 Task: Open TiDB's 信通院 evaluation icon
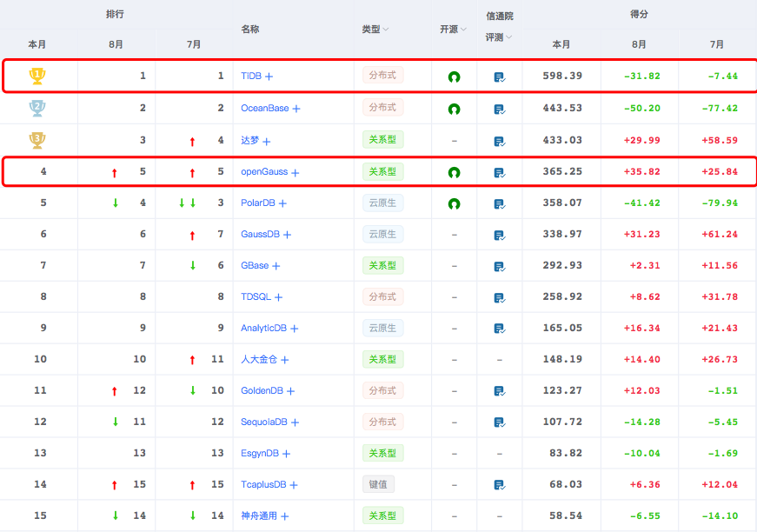[499, 77]
